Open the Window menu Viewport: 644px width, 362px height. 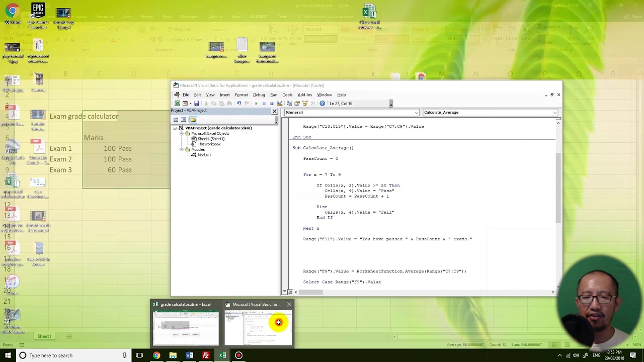click(x=325, y=95)
